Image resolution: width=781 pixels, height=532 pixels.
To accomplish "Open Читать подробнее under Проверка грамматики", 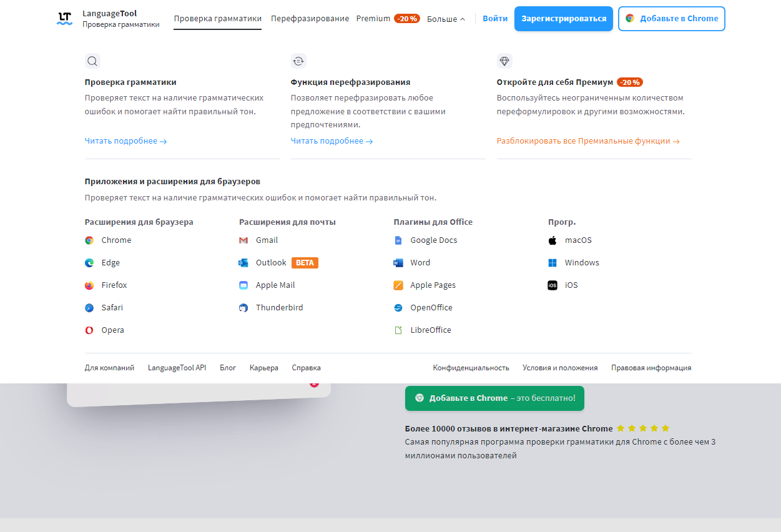I will point(126,141).
